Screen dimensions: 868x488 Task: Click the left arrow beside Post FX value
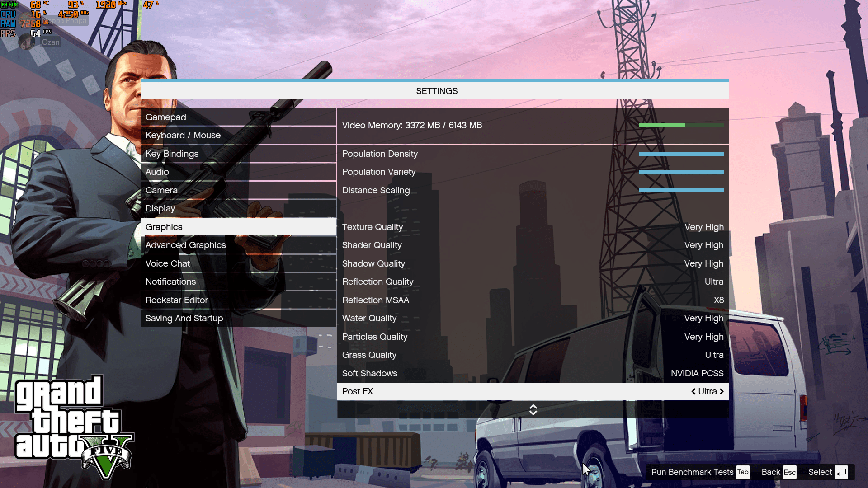pos(693,391)
